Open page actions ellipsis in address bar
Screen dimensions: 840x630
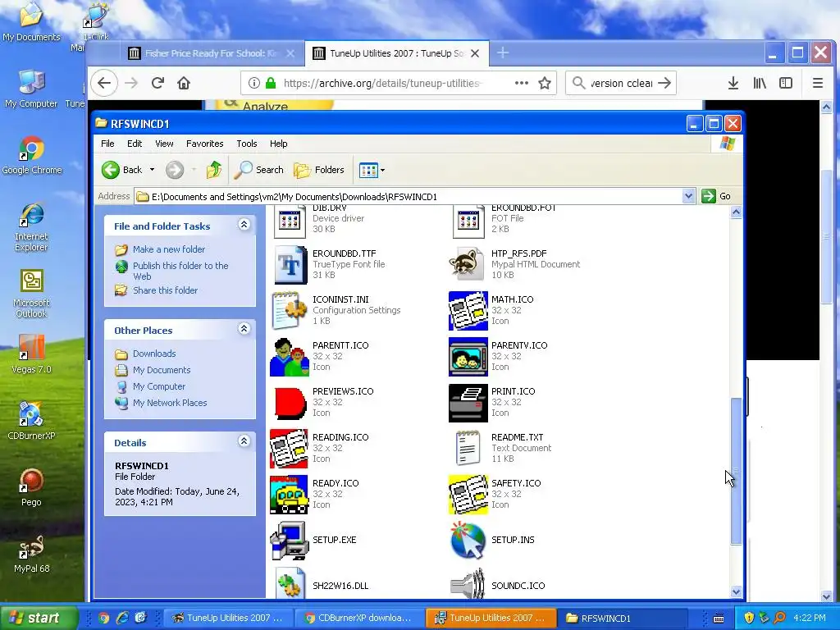(x=521, y=83)
